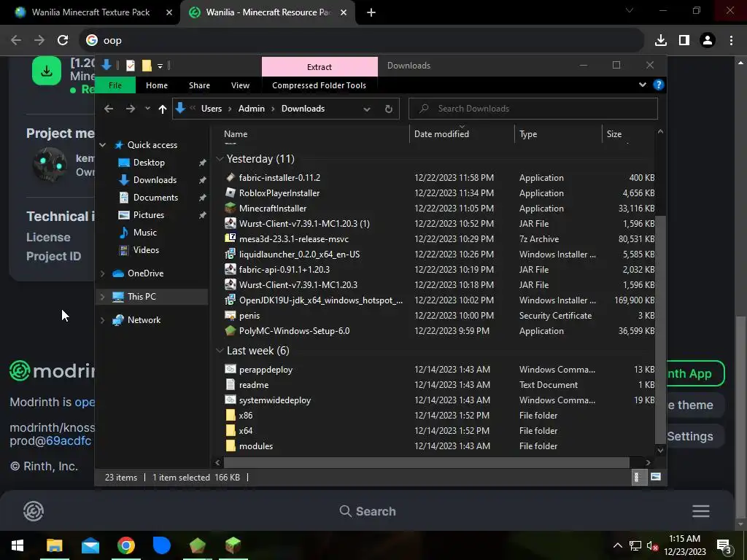Select the perappdeploy command script icon

click(231, 369)
